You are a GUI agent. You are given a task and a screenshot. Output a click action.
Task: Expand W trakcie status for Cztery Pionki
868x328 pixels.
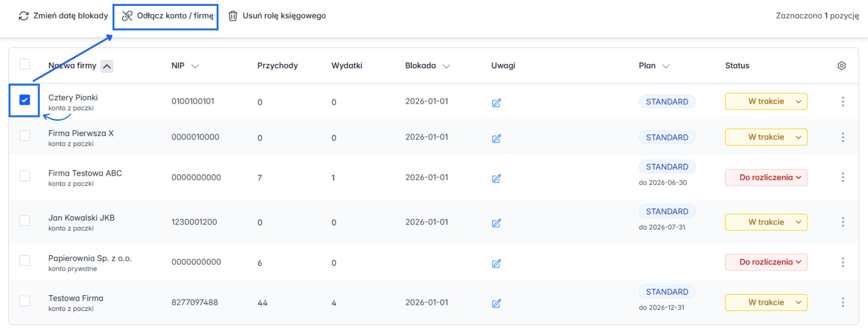click(x=766, y=102)
